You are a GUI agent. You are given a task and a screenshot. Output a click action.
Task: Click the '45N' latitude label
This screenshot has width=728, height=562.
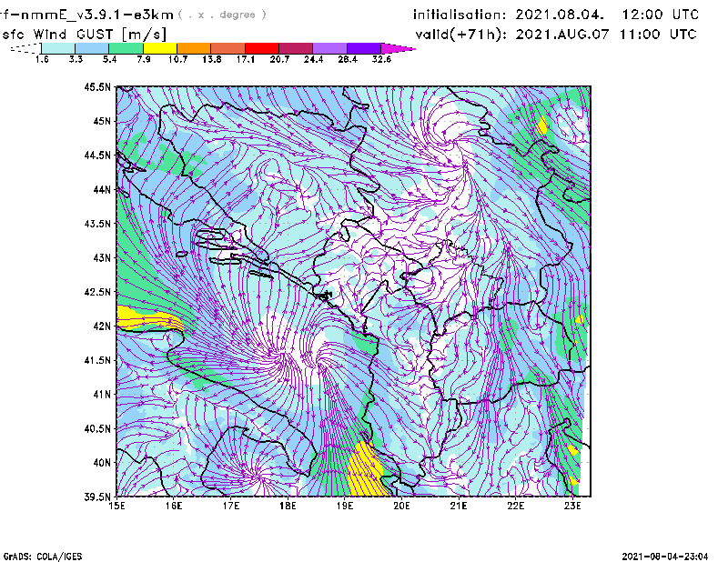[102, 121]
